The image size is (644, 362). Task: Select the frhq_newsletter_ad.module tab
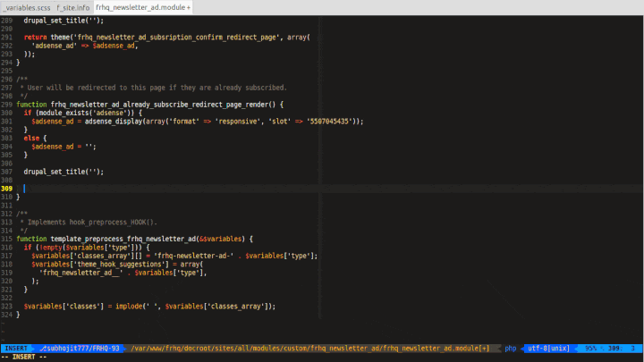point(142,6)
